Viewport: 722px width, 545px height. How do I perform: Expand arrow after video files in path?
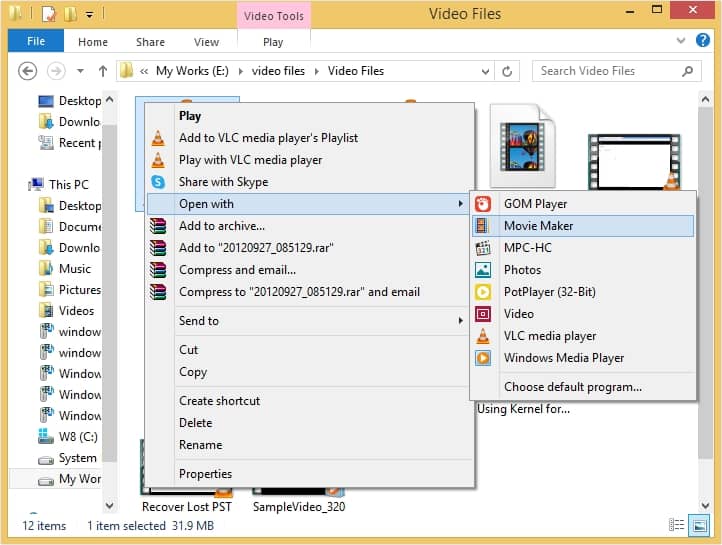pyautogui.click(x=317, y=71)
